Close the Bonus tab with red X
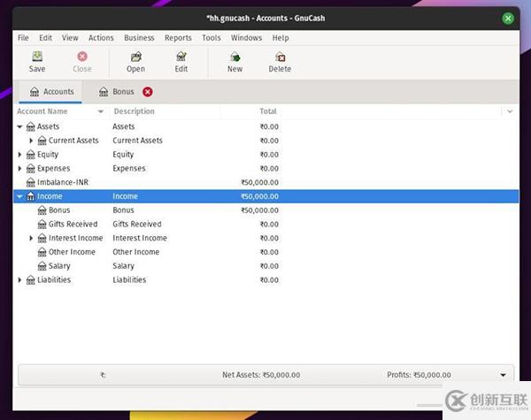Image resolution: width=531 pixels, height=420 pixels. click(x=148, y=92)
